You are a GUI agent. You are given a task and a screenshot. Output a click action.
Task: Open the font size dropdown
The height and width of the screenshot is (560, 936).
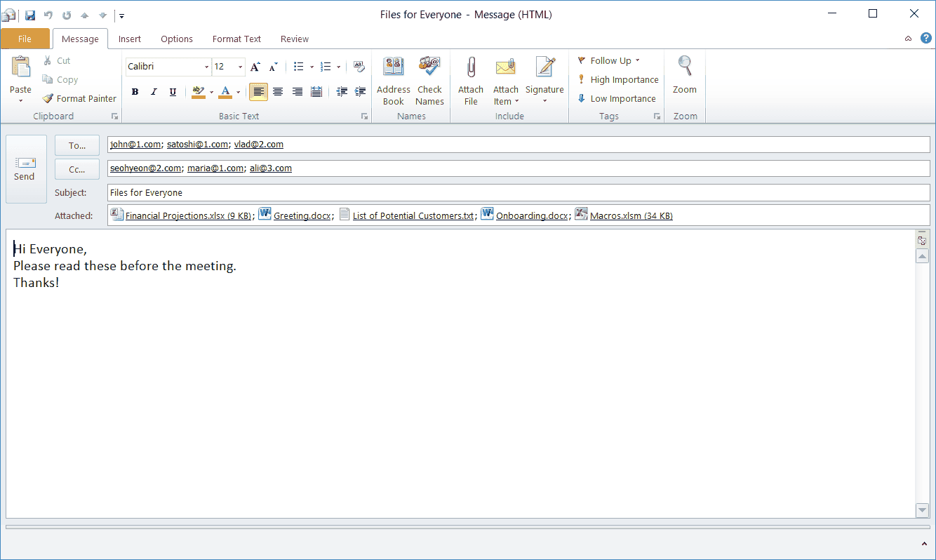coord(238,66)
